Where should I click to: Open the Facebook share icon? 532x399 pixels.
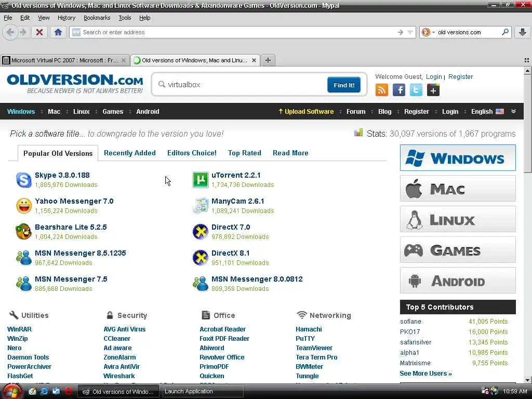399,90
